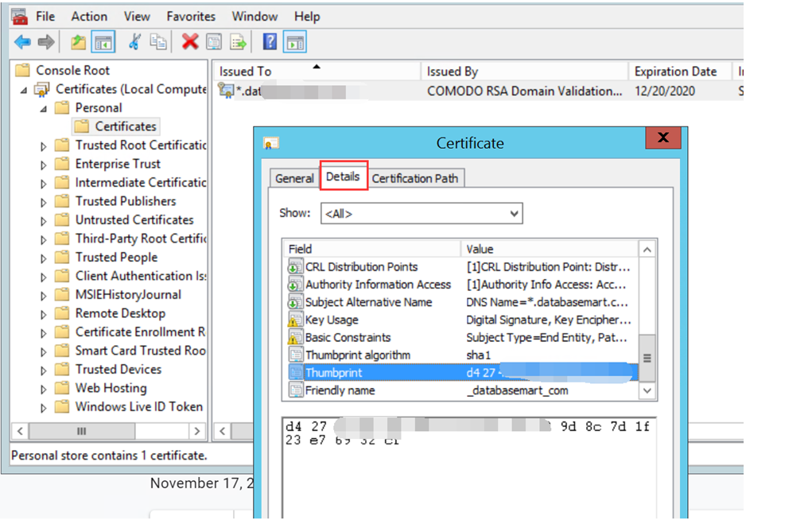The height and width of the screenshot is (524, 812).
Task: Sort by Expiration Date column header
Action: (x=680, y=72)
